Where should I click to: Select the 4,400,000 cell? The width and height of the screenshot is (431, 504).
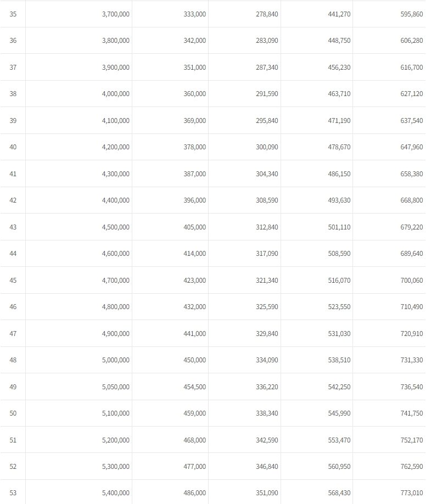116,200
